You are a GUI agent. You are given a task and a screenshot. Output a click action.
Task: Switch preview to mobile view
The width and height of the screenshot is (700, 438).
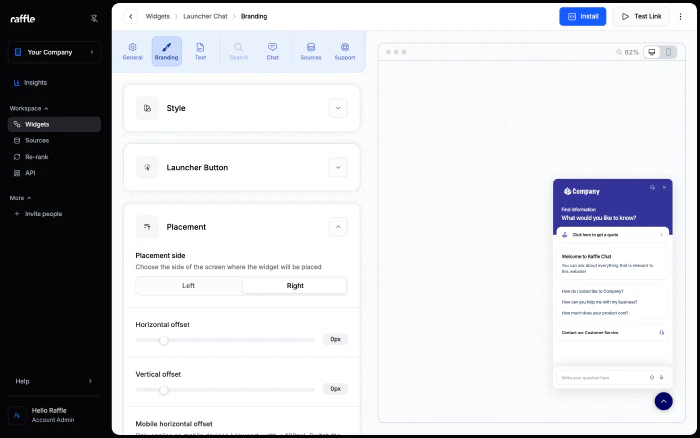pos(668,52)
